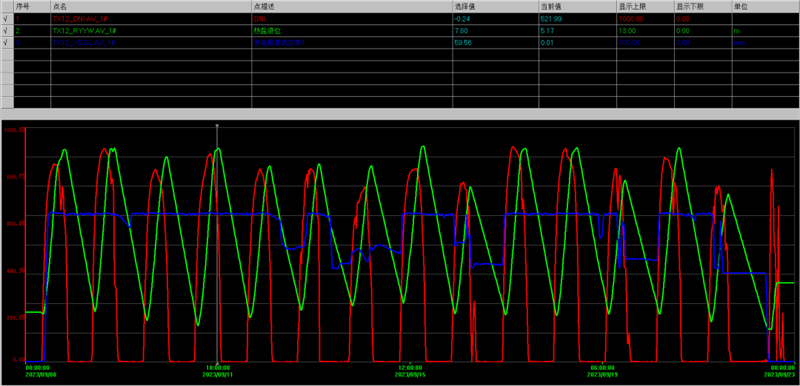Click the 1000.00 top label on Y-axis
The image size is (800, 386).
(x=14, y=130)
